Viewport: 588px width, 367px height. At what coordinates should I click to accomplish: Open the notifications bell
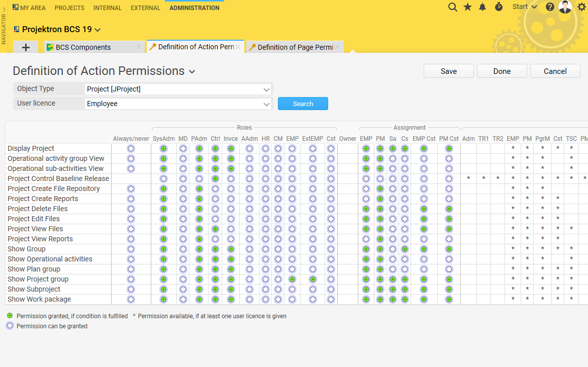coord(482,7)
